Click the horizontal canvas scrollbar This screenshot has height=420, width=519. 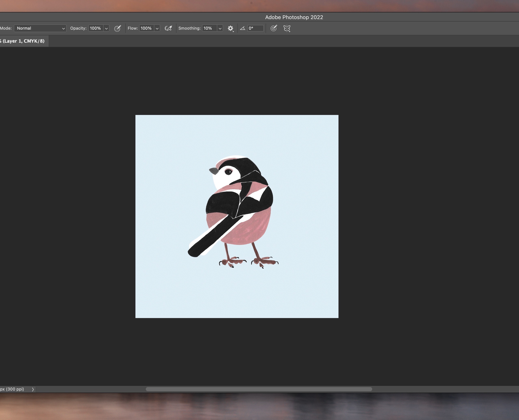[x=259, y=389]
